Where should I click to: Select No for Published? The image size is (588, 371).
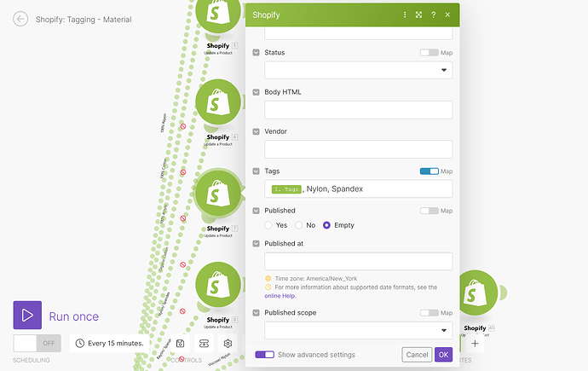[299, 225]
